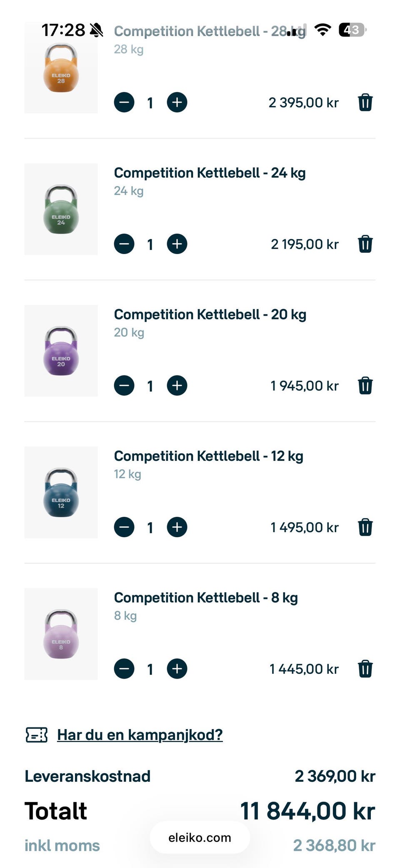The image size is (400, 868).
Task: Decrease 8 kg kettlebell quantity
Action: tap(124, 669)
